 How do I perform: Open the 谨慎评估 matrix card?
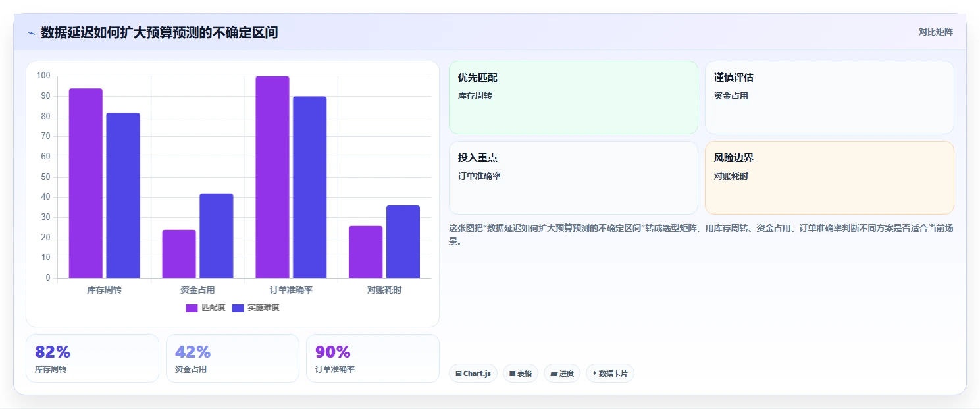[829, 97]
